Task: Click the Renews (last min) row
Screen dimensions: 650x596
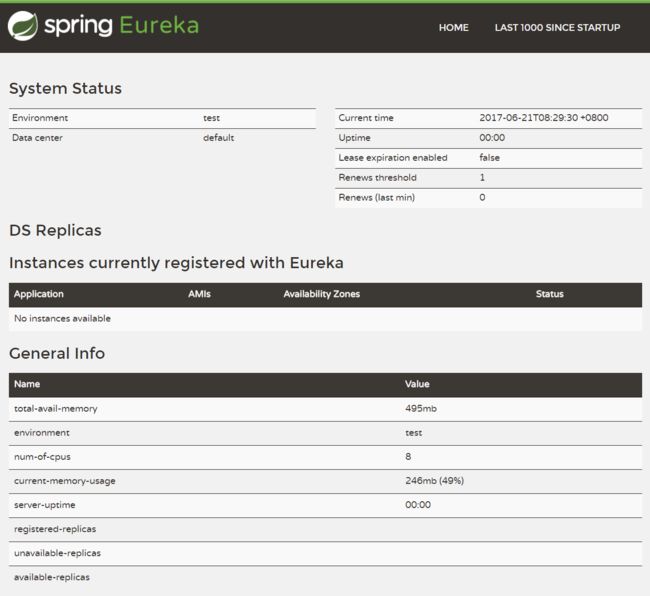Action: click(488, 198)
